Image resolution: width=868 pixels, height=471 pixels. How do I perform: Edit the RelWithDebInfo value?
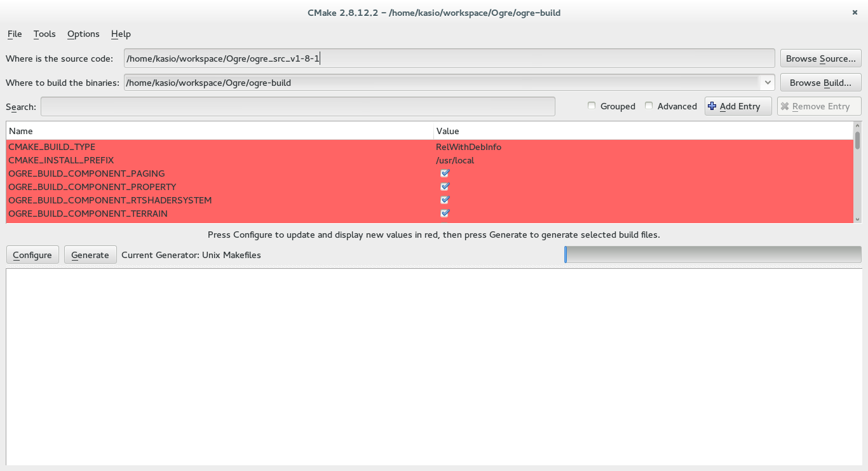[x=468, y=147]
